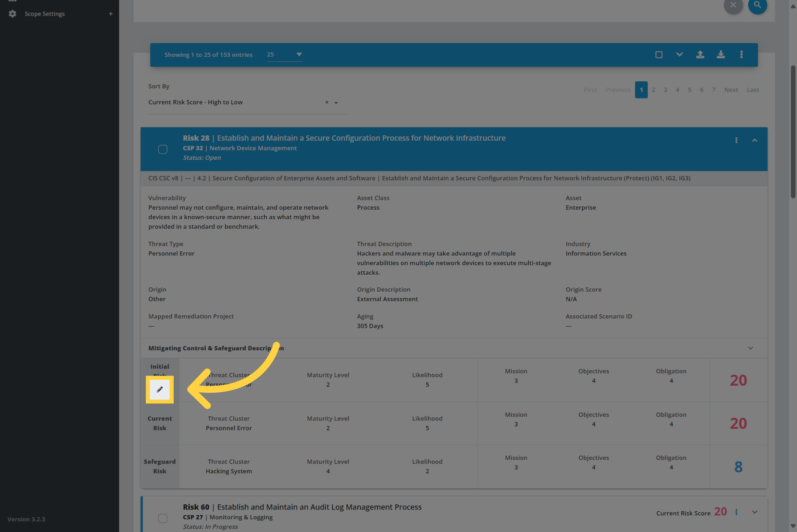Screen dimensions: 797x532
Task: Toggle the select-all square icon in toolbar
Action: tap(659, 55)
